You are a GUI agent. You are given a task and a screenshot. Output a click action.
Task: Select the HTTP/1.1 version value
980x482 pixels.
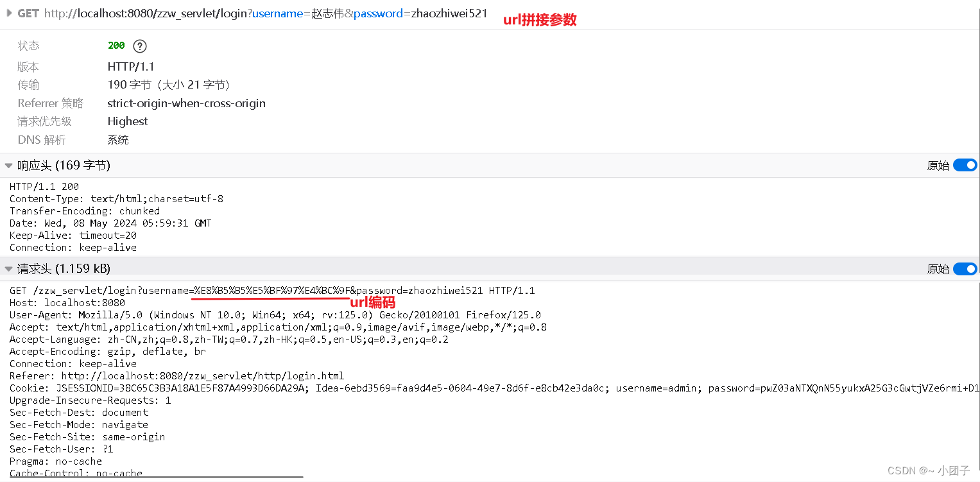131,67
